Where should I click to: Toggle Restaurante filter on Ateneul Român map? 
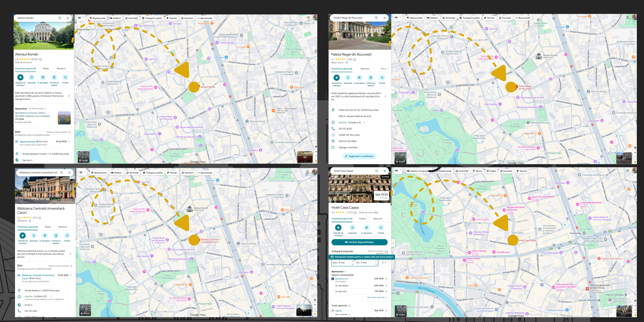click(x=97, y=18)
